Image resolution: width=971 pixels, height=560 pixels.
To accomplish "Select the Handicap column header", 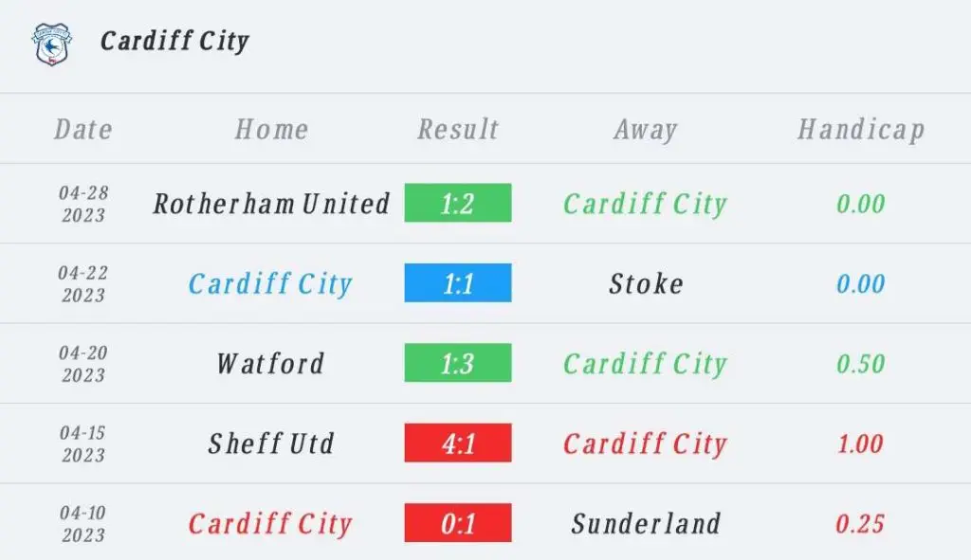I will point(861,130).
